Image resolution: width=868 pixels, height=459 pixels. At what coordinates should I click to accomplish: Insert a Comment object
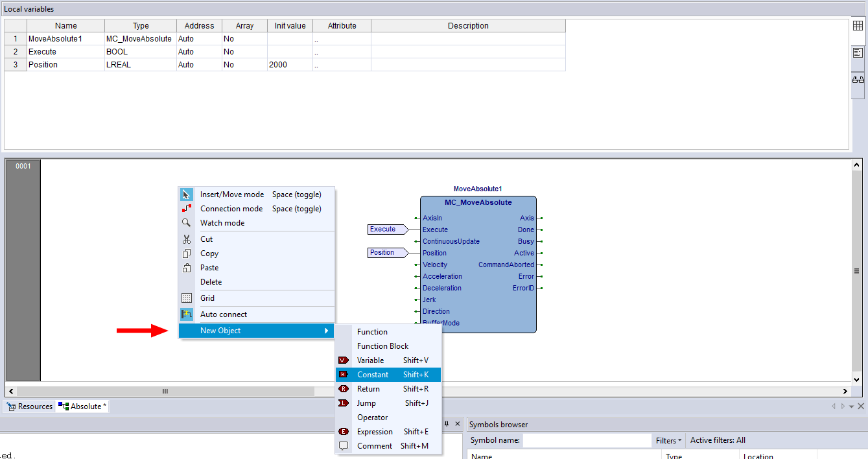click(374, 446)
